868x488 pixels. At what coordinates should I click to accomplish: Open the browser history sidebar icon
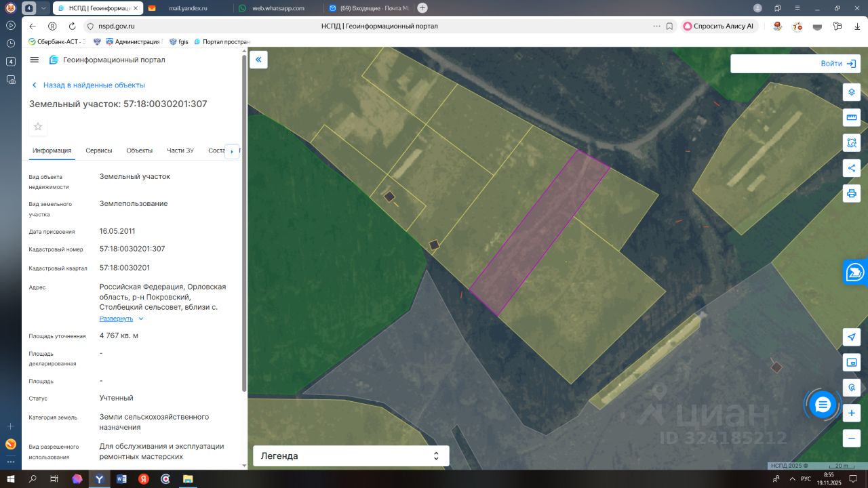(x=11, y=43)
